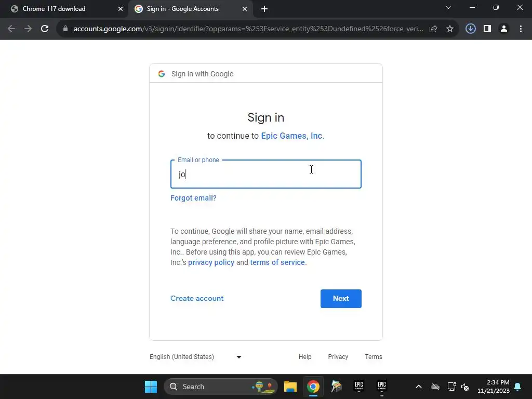Screen dimensions: 532x399
Task: Open Epic Games, Inc. link
Action: point(292,136)
